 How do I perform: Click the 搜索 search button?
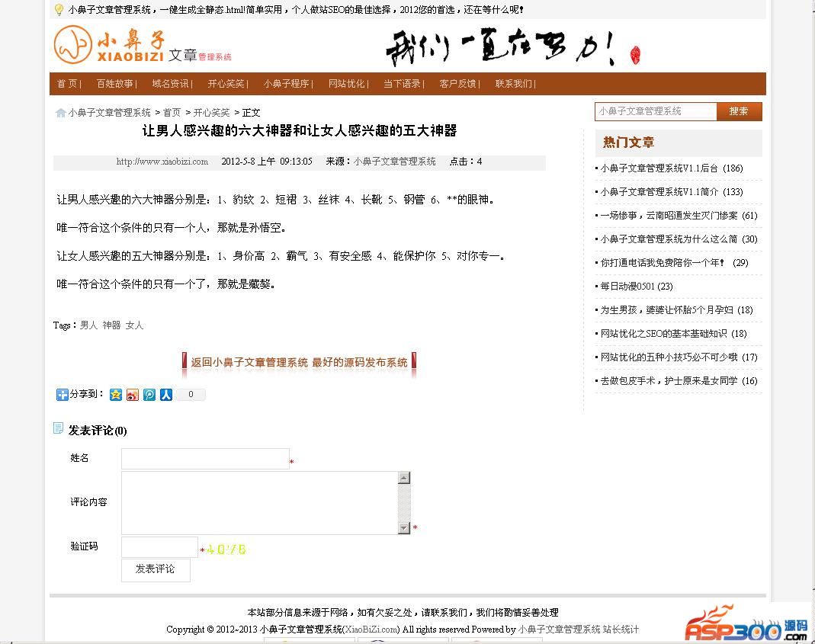click(739, 111)
